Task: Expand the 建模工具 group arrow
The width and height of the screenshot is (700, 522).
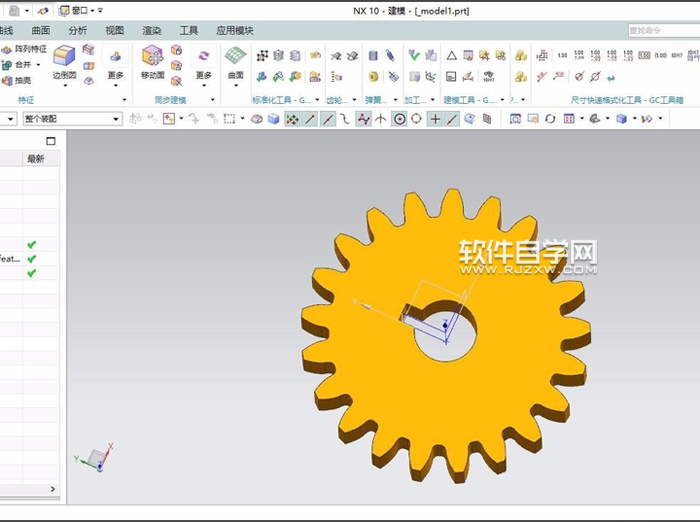Action: coord(502,100)
